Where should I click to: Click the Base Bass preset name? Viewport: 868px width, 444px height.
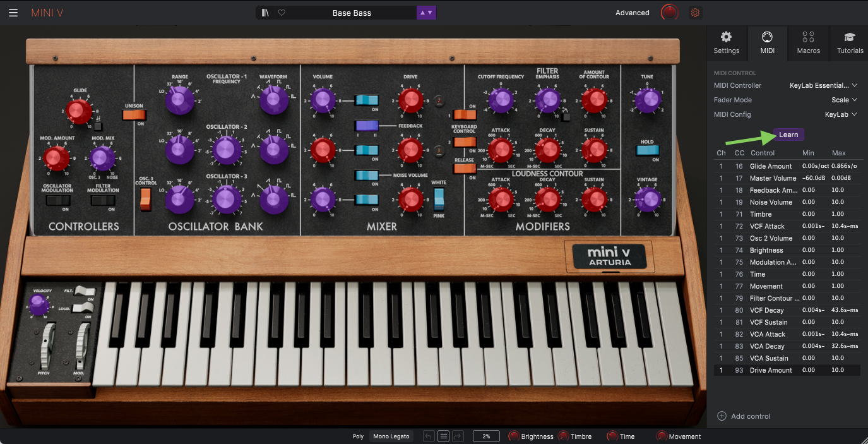tap(352, 13)
